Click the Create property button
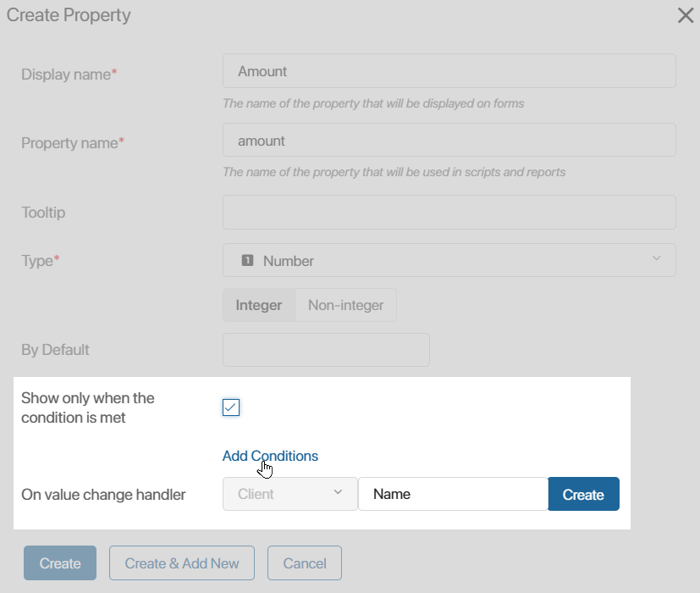This screenshot has width=700, height=593. click(x=60, y=563)
